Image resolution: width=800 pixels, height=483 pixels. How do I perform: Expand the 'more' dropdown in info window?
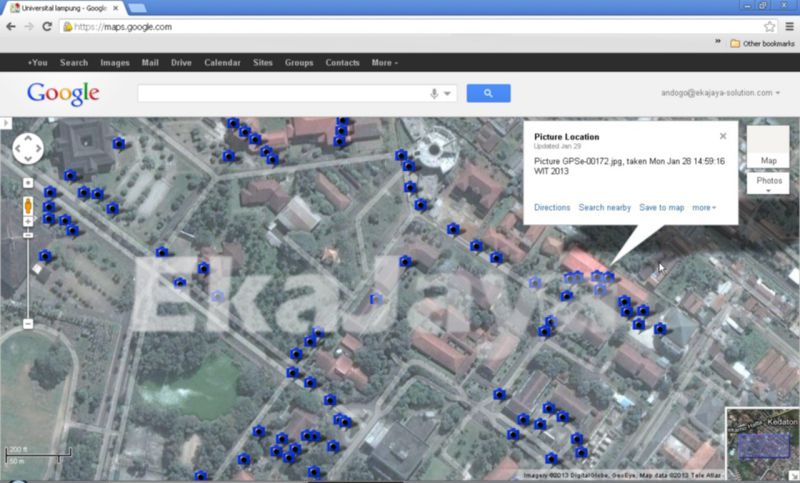(x=705, y=208)
